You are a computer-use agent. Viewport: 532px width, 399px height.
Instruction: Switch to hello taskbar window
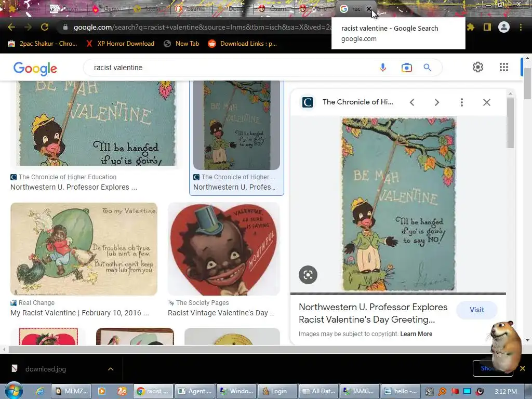401,391
